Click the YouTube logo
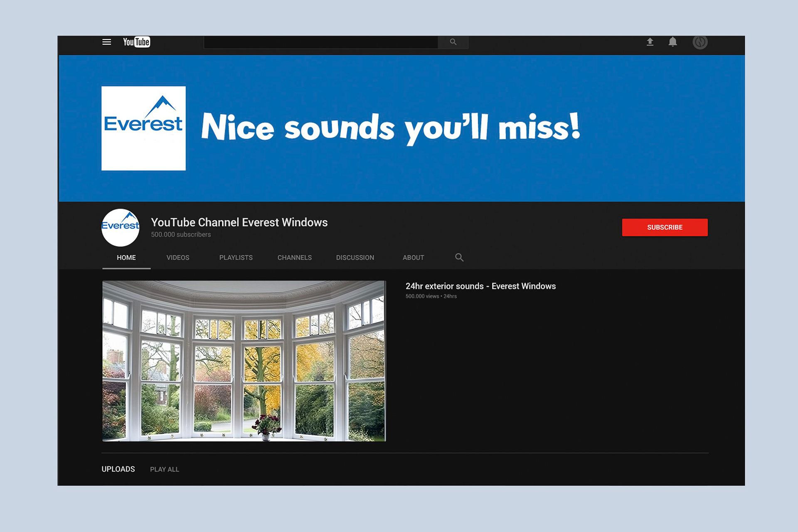 click(x=136, y=42)
